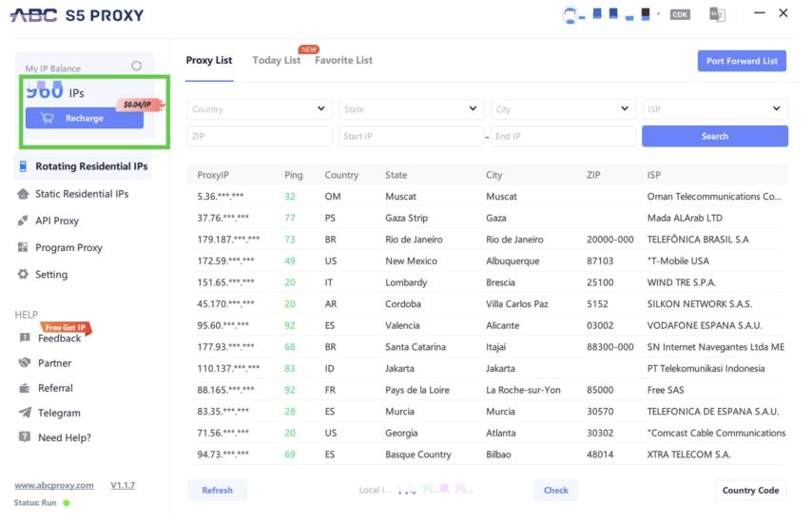Click the Partner handshake icon
Screen dimensions: 812x523
[25, 362]
